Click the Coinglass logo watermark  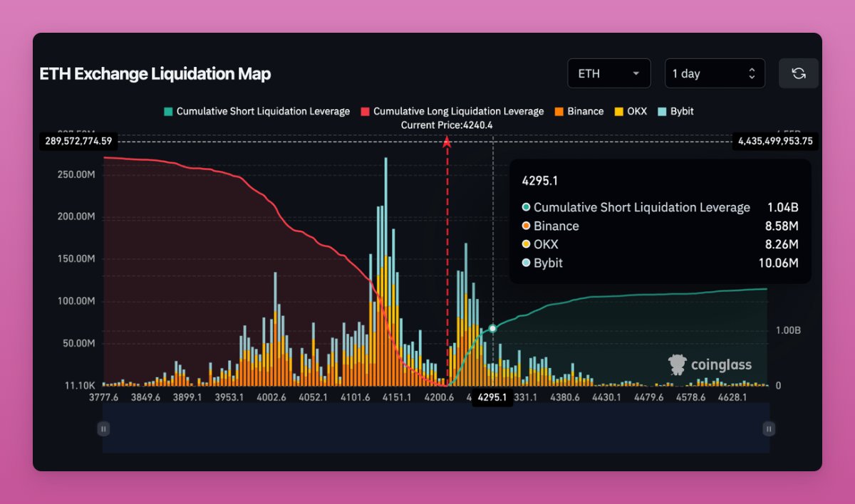point(710,364)
